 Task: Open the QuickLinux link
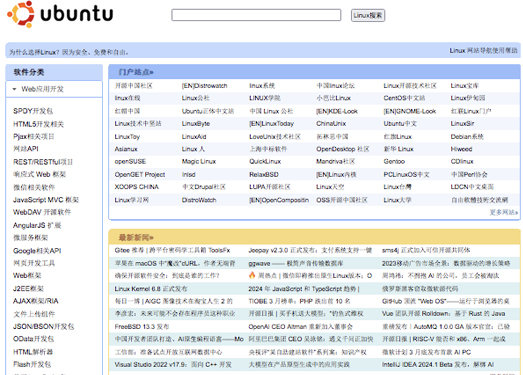[265, 161]
